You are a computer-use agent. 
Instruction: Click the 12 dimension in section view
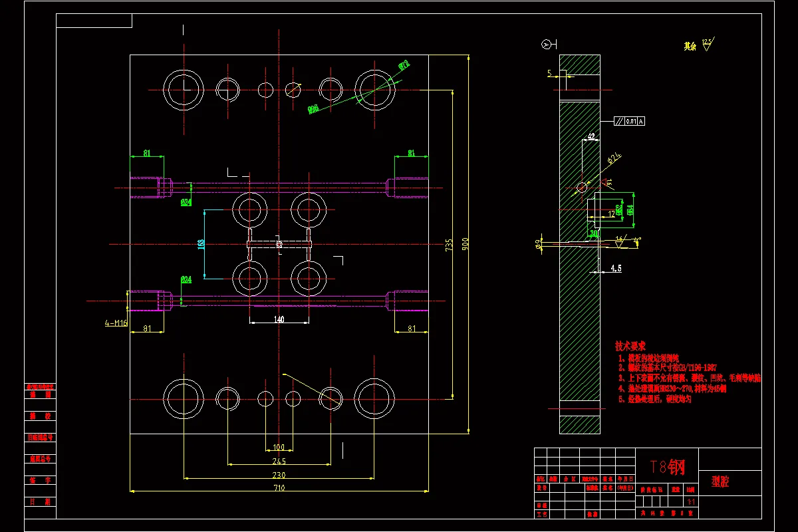(611, 213)
